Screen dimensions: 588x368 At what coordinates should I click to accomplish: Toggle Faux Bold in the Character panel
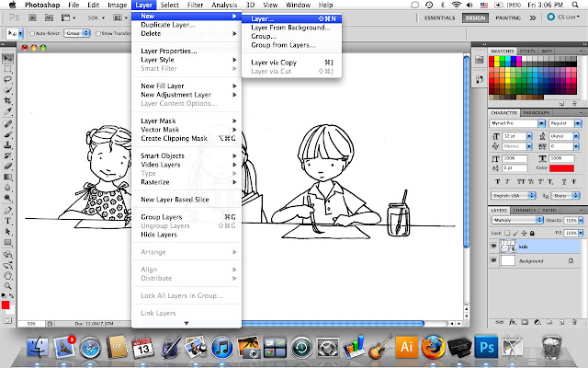click(498, 182)
